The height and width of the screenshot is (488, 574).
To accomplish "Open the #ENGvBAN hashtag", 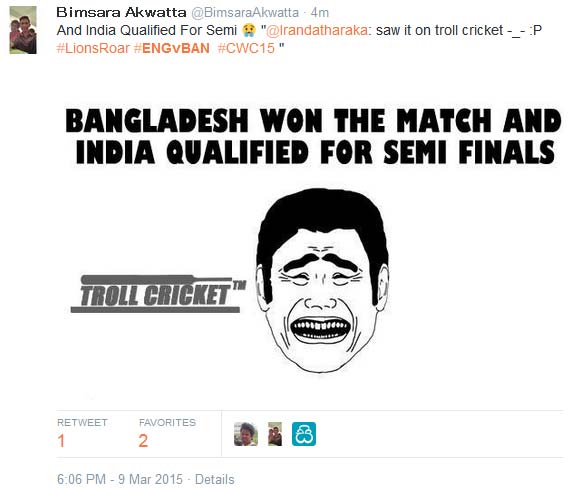I will coord(172,48).
